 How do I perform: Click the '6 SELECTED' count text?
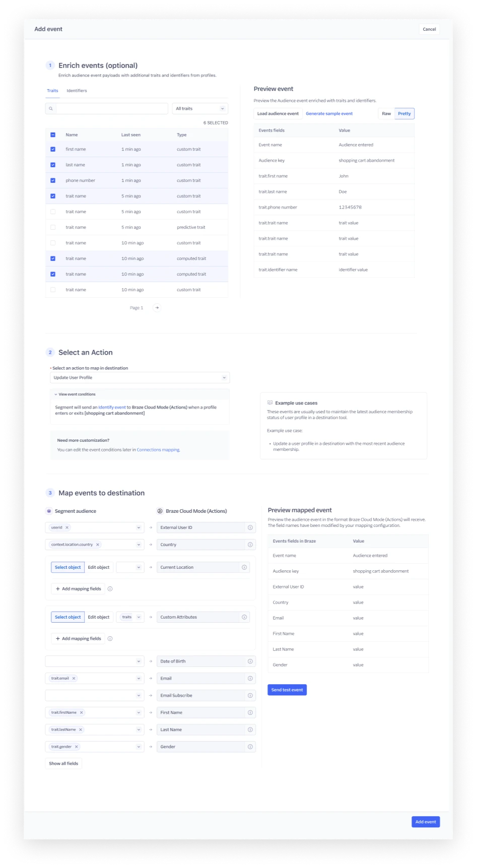coord(216,123)
